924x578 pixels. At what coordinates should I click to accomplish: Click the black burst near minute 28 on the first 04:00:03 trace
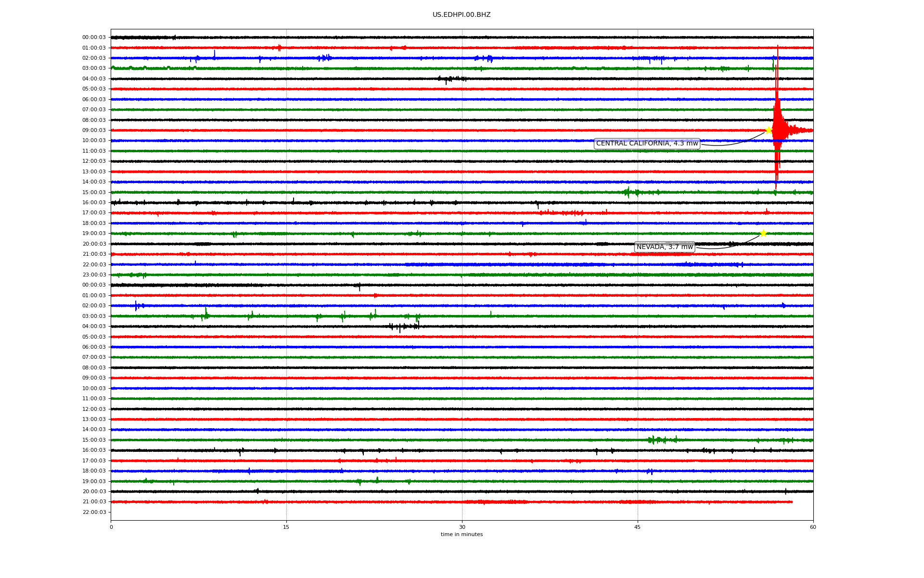(x=446, y=79)
